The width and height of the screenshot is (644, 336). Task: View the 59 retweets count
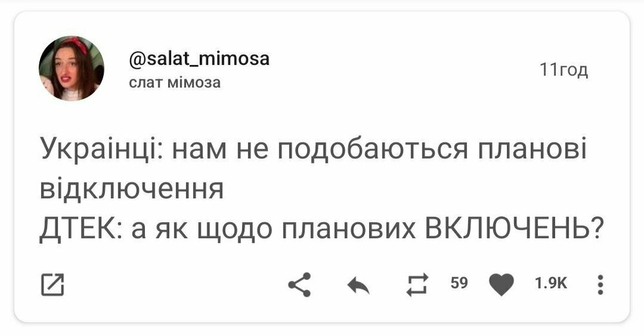[x=459, y=283]
